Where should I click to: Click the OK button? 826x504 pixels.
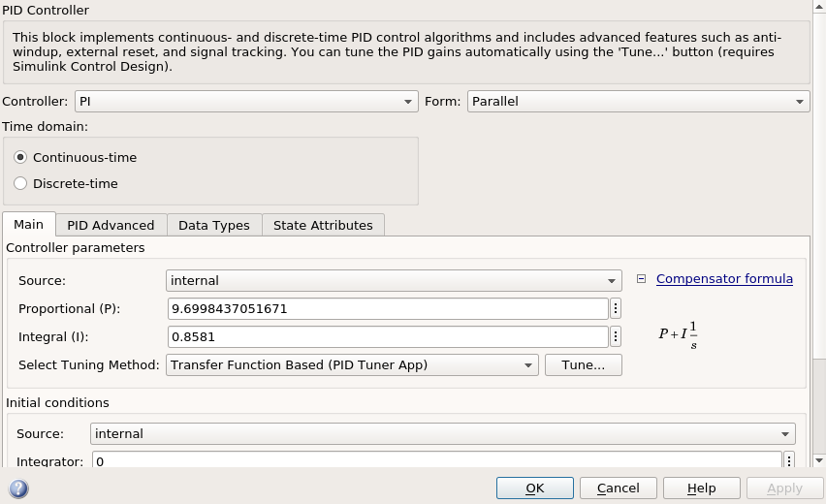point(535,488)
